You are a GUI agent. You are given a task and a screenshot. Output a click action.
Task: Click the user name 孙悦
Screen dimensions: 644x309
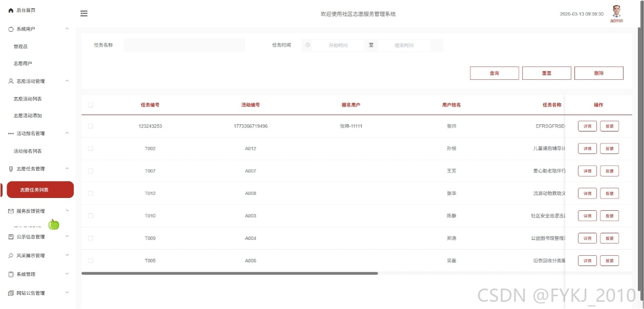[x=451, y=148]
